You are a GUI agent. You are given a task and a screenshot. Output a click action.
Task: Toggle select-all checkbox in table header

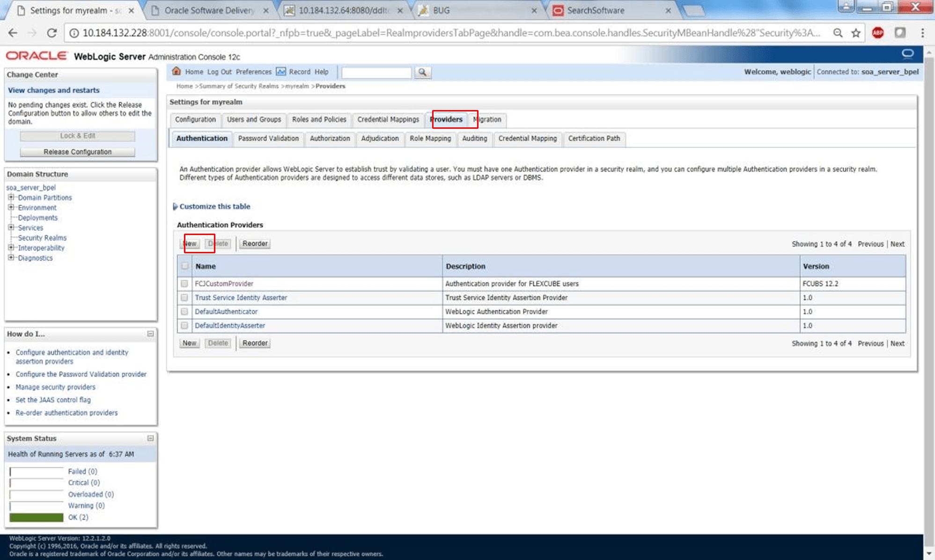185,266
